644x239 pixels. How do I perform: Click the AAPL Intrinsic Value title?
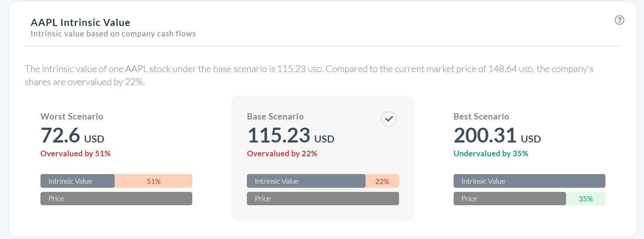click(81, 23)
